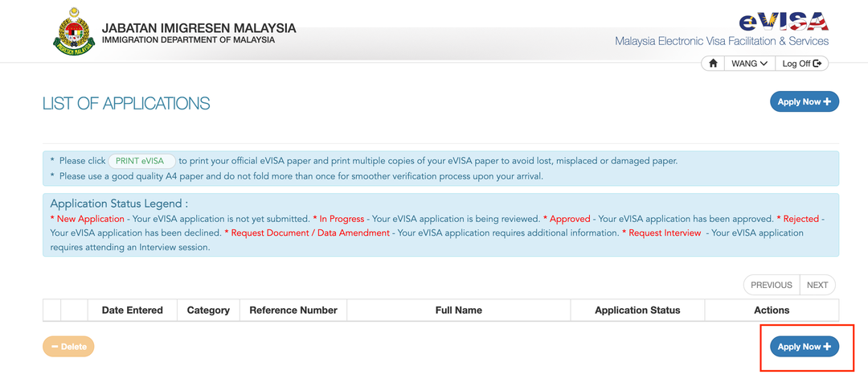Select the Date Entered column header
The width and height of the screenshot is (868, 387).
pos(132,310)
